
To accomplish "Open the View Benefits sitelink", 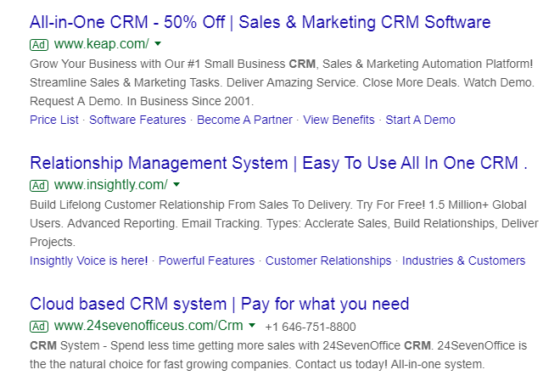I will click(x=339, y=120).
